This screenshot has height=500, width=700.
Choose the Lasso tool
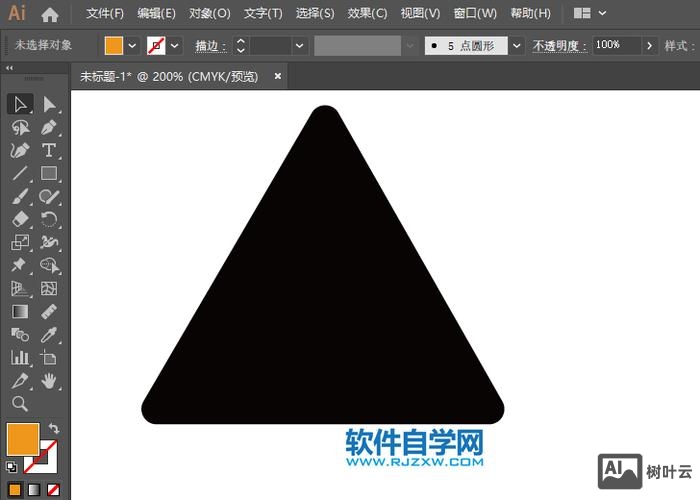[20, 128]
